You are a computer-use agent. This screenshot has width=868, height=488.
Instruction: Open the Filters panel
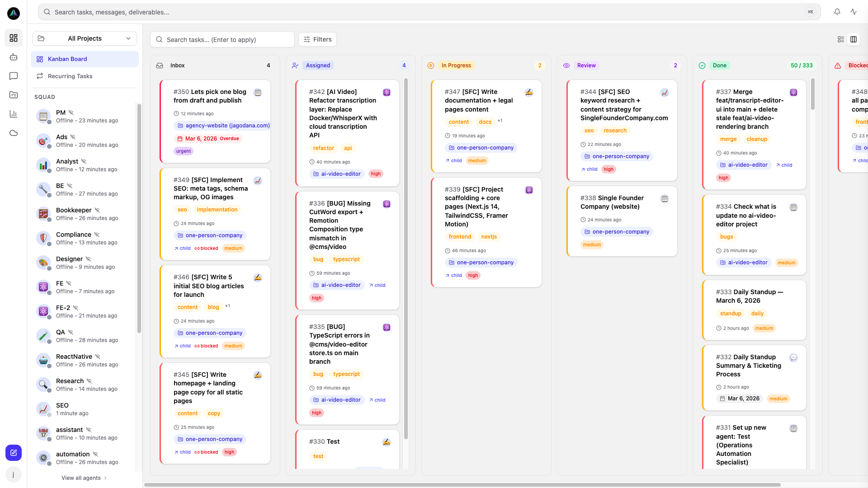pos(317,39)
